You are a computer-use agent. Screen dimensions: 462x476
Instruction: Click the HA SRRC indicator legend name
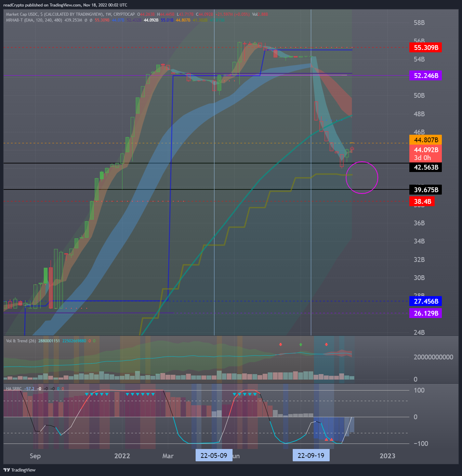(x=14, y=389)
